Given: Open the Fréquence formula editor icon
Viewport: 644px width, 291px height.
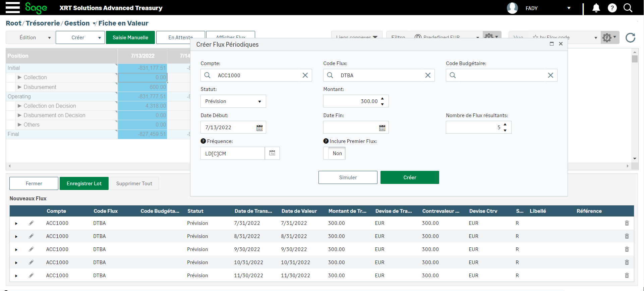Looking at the screenshot, I should click(272, 153).
